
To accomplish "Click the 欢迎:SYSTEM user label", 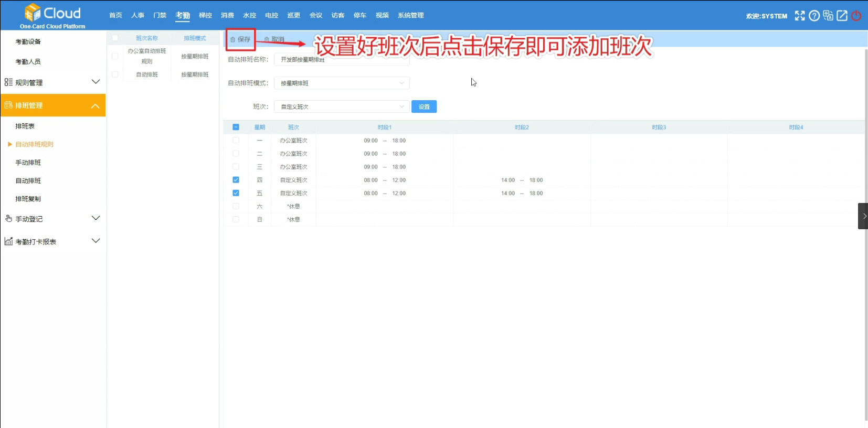I will pyautogui.click(x=767, y=16).
